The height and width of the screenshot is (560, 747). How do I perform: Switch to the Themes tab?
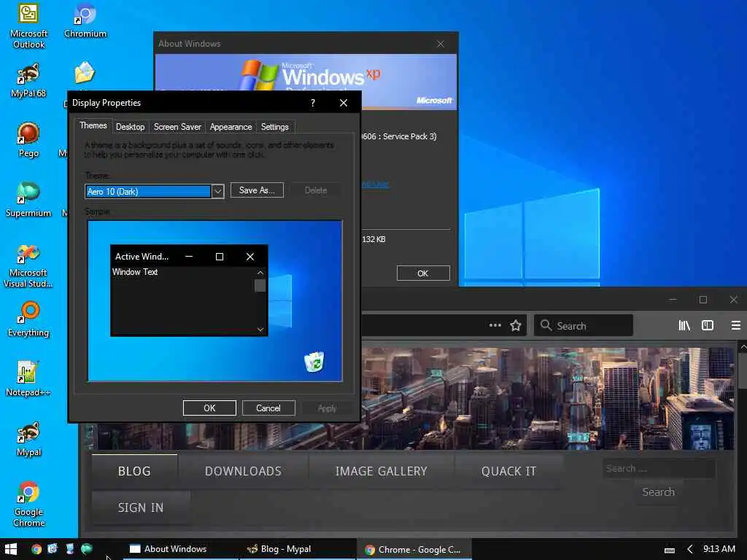[93, 125]
